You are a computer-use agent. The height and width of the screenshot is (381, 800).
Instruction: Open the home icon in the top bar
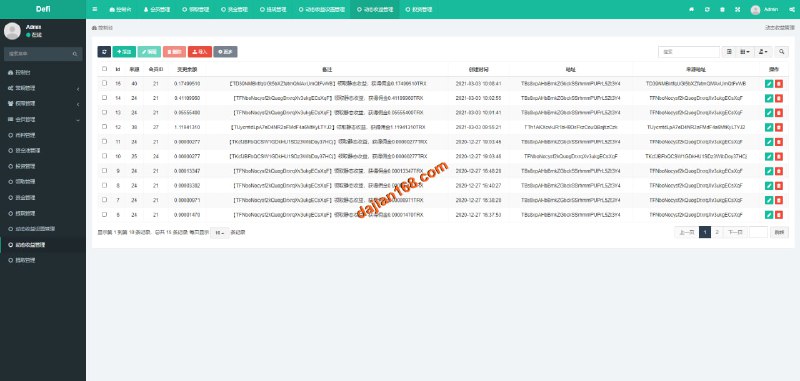pyautogui.click(x=691, y=9)
